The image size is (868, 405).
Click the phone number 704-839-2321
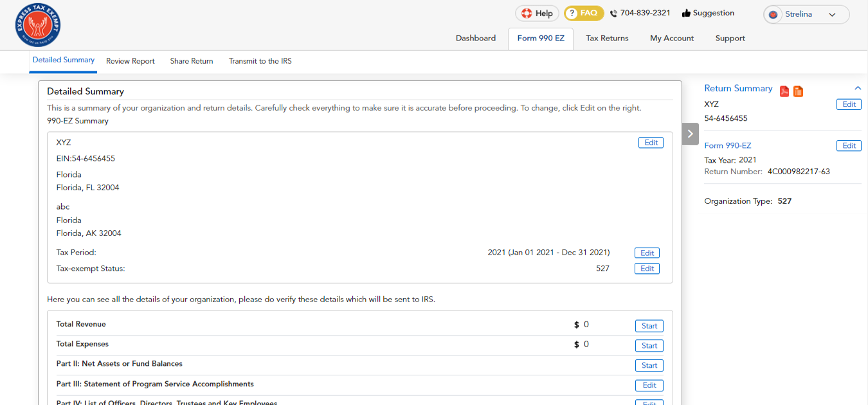coord(640,14)
